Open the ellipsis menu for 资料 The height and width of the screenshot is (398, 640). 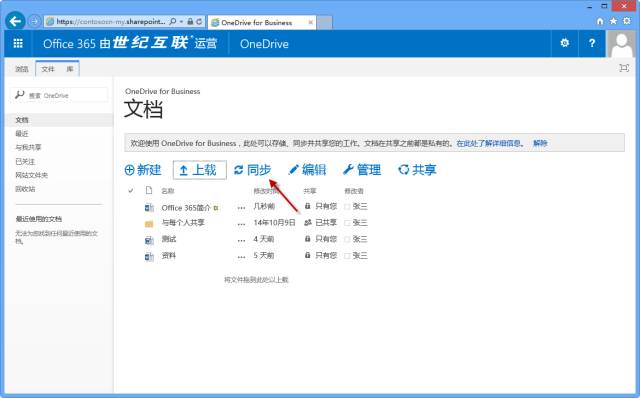(241, 257)
